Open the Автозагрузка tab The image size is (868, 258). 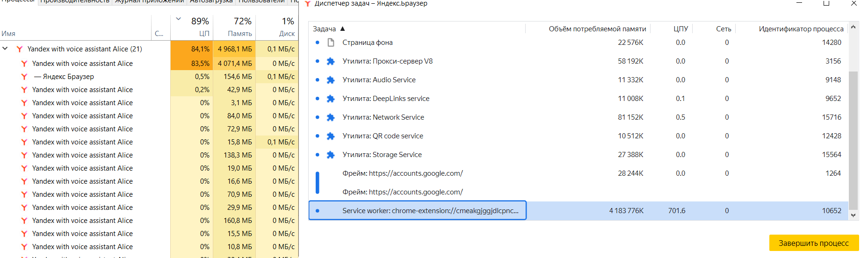tap(211, 1)
